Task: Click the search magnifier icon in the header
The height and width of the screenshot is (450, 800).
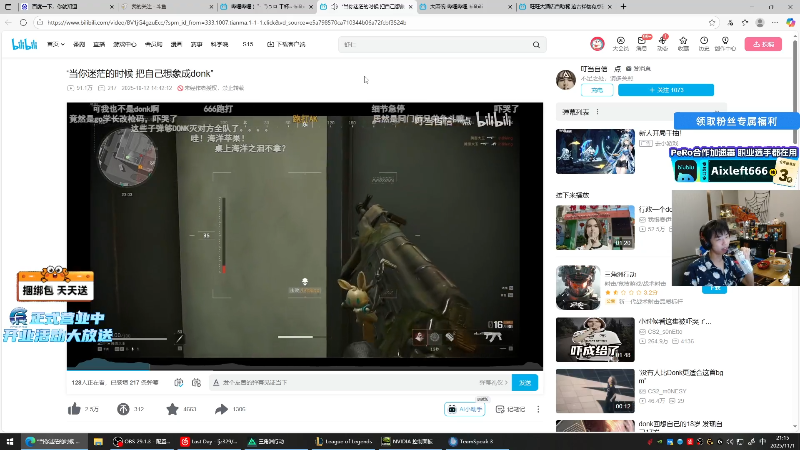Action: [536, 44]
